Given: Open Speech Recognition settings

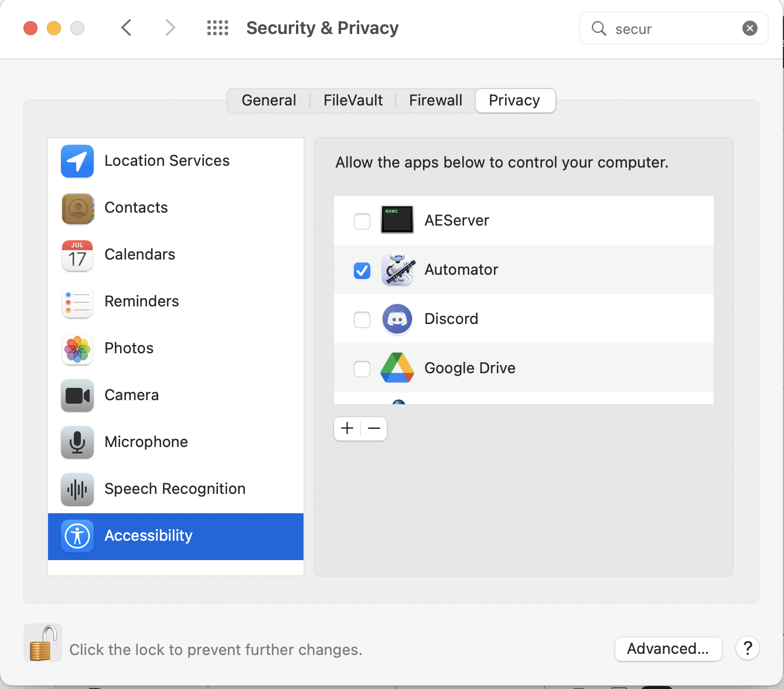Looking at the screenshot, I should [x=175, y=489].
